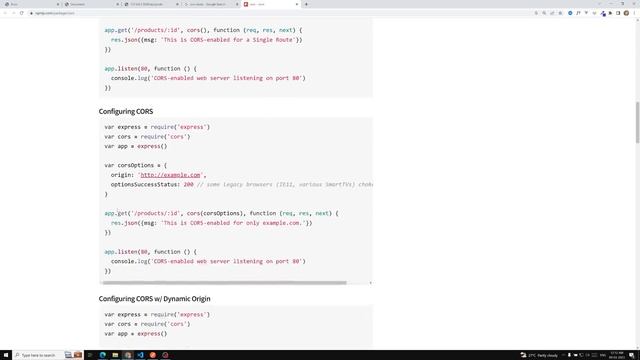Click text 'This is CORS-enabled for a Single Route'
This screenshot has width=640, height=360.
pos(228,40)
